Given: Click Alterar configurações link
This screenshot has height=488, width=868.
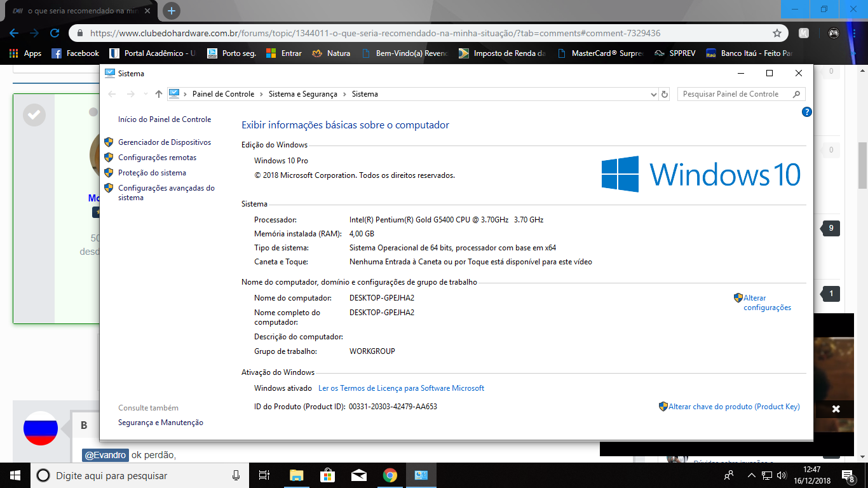Looking at the screenshot, I should click(768, 302).
